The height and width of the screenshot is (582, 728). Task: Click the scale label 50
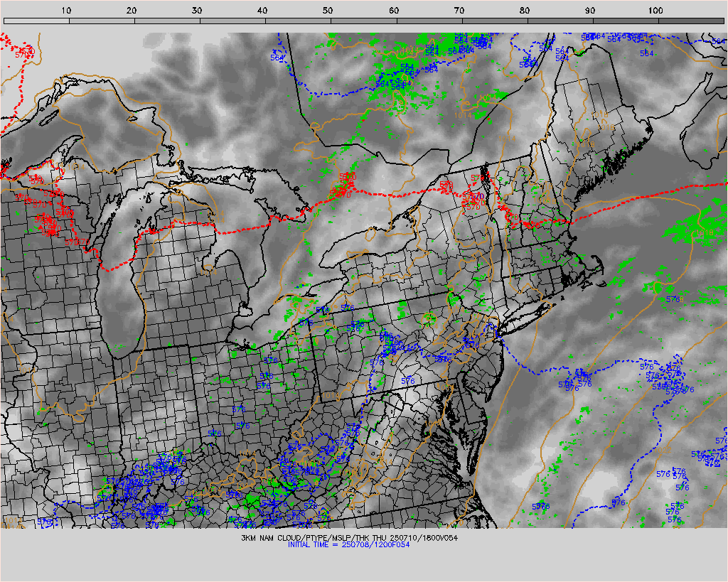(x=328, y=11)
